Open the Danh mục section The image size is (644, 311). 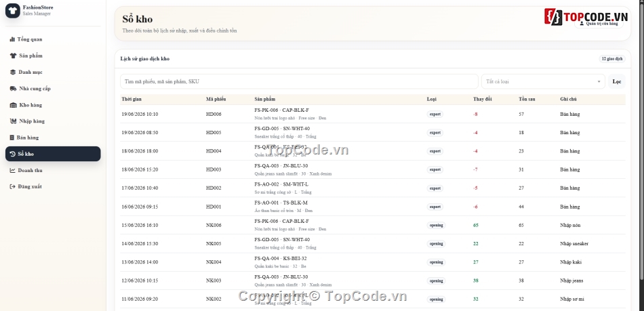pos(53,72)
